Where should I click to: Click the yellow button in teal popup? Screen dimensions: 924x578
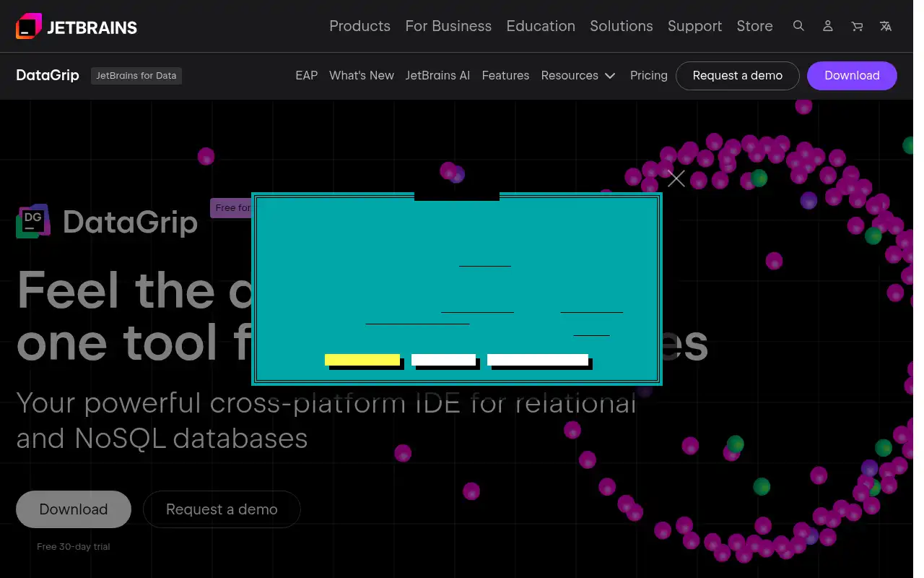[x=362, y=360]
